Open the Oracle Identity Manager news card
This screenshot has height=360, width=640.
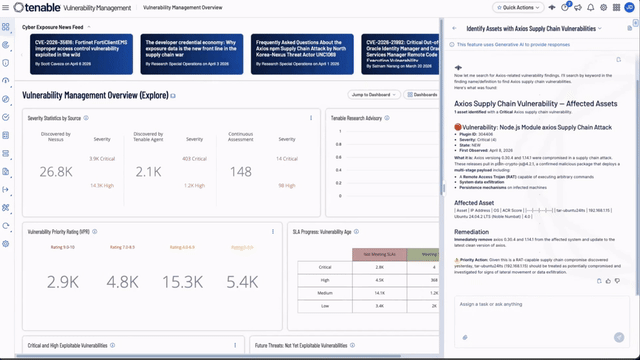[400, 54]
